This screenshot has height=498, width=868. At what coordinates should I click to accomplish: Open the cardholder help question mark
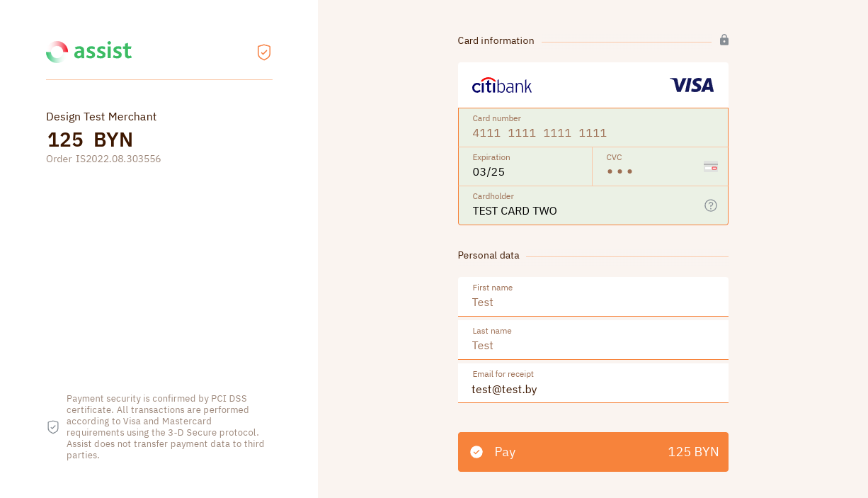click(x=711, y=205)
